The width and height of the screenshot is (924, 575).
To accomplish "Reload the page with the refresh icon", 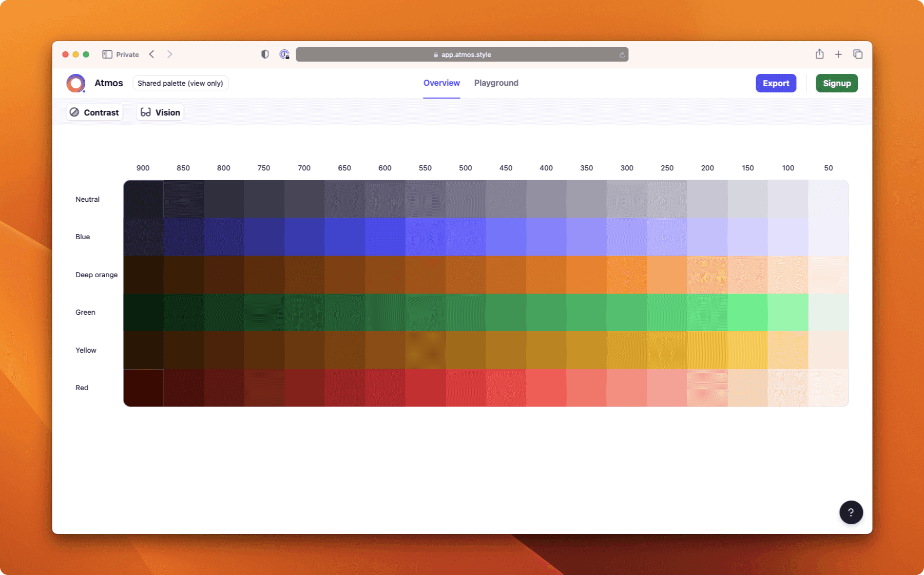I will pos(621,54).
